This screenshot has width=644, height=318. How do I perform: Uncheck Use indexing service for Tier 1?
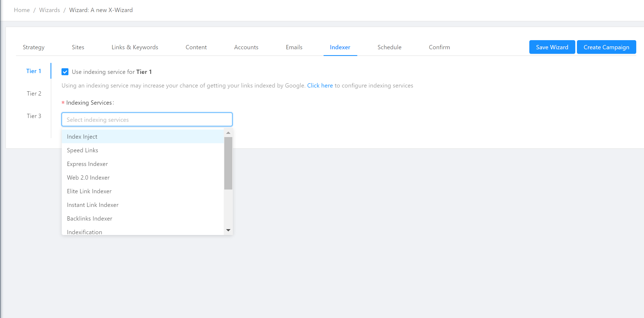tap(65, 72)
